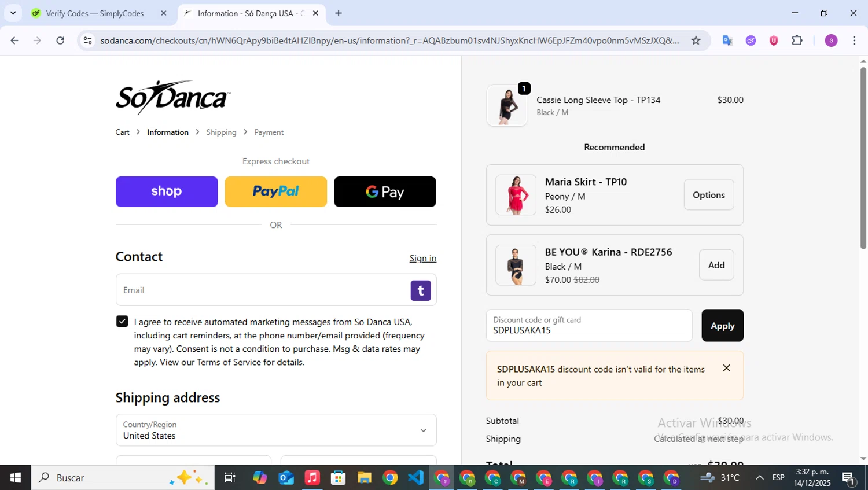This screenshot has height=490, width=868.
Task: Check out with PayPal
Action: point(276,191)
